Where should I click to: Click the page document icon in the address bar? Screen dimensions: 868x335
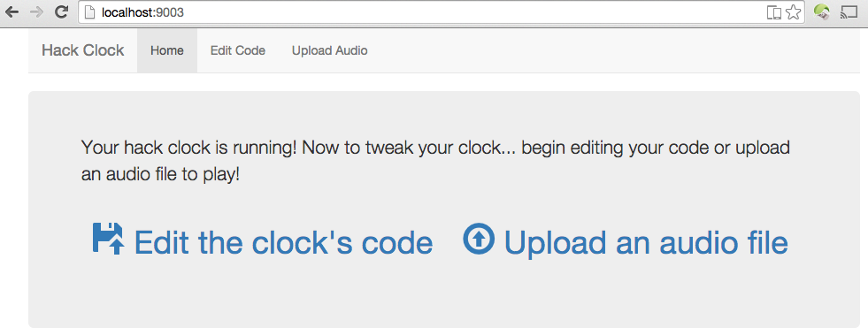click(x=89, y=12)
